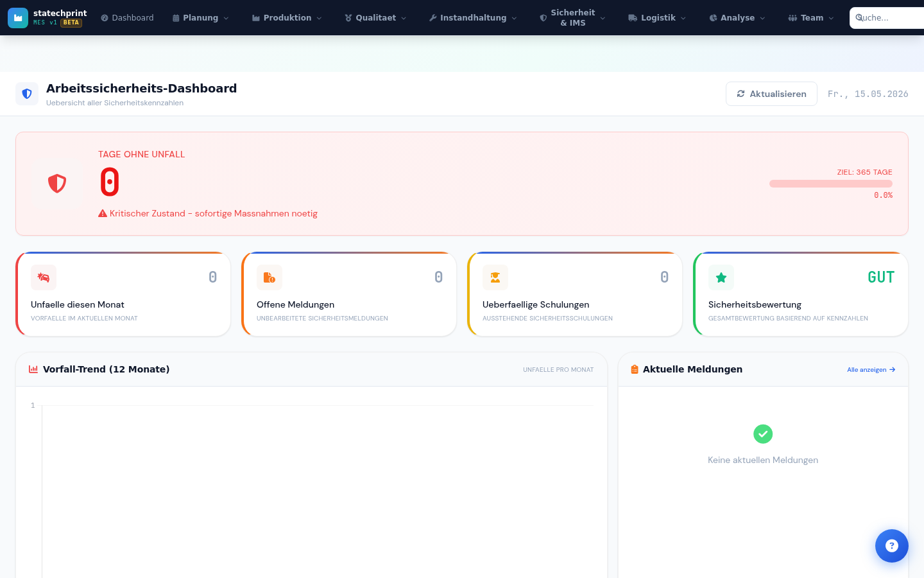This screenshot has height=578, width=924.
Task: Focus the Suche search field
Action: 887,18
